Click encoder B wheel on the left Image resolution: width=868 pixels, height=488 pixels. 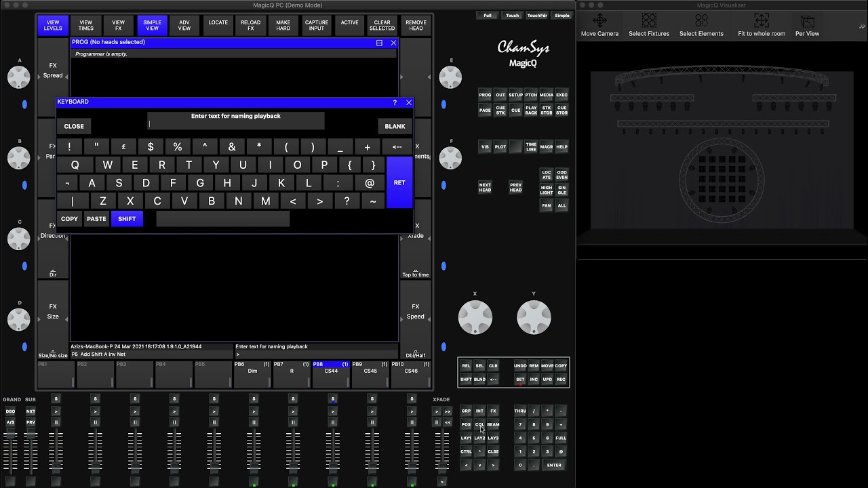(19, 158)
